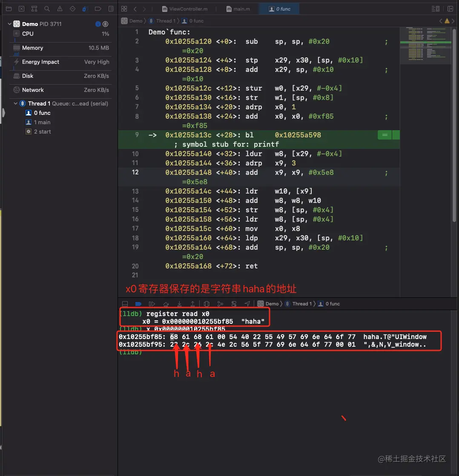The width and height of the screenshot is (459, 476).
Task: Open the Test navigator diamond icon
Action: click(73, 9)
